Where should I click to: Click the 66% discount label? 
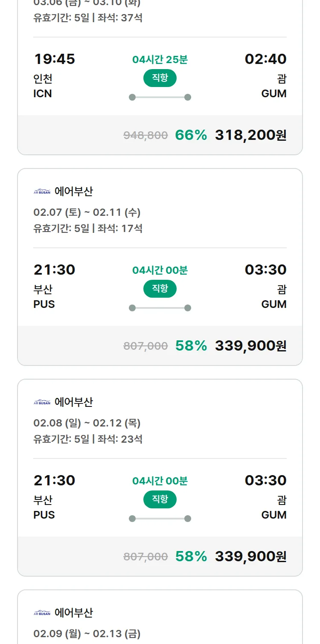click(x=191, y=135)
